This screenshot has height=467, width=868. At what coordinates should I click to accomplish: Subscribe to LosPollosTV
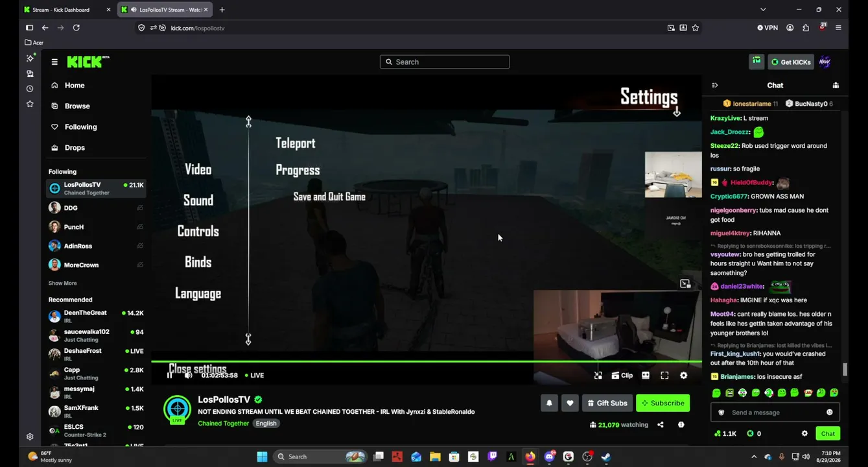tap(663, 403)
